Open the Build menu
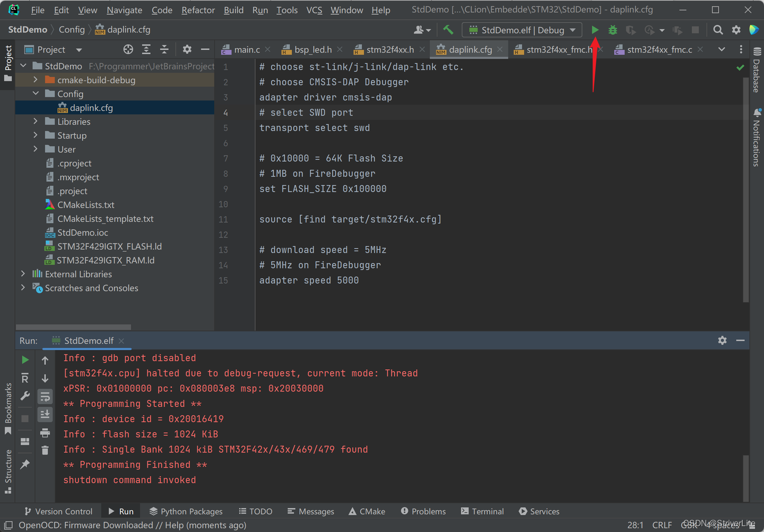 pyautogui.click(x=233, y=10)
